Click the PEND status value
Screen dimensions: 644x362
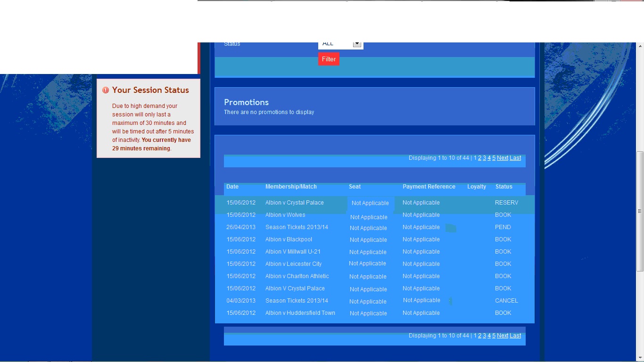pyautogui.click(x=503, y=227)
